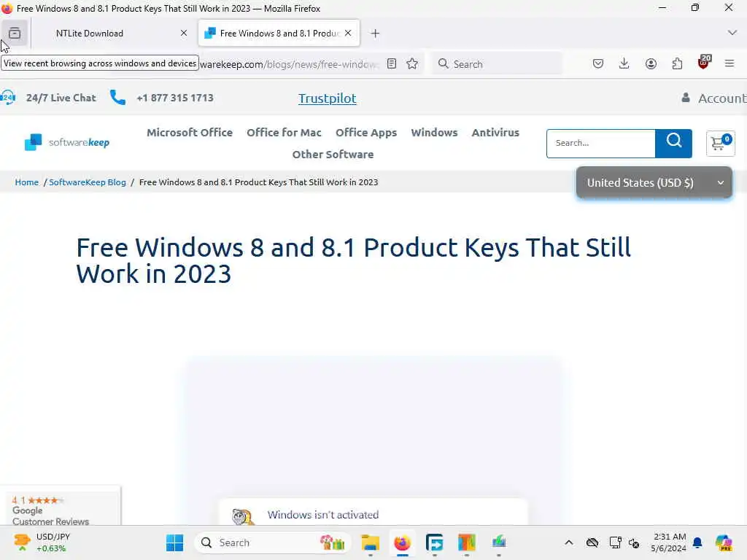Viewport: 747px width, 560px height.
Task: Open Firefox View recent browsing icon
Action: [x=15, y=34]
